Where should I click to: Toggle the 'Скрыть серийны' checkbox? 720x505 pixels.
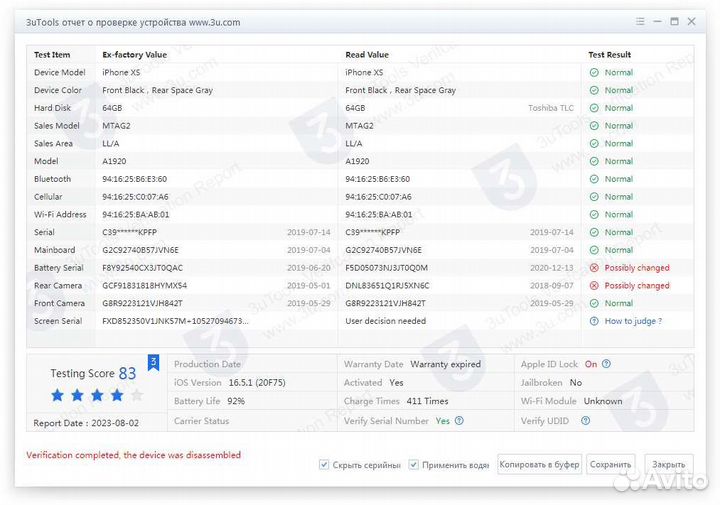[324, 465]
